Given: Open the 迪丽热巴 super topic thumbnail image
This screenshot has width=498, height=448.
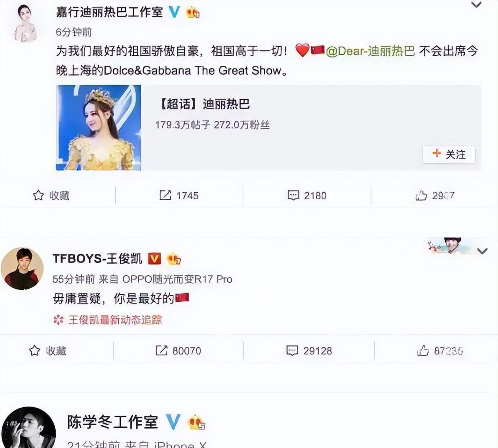Looking at the screenshot, I should coord(98,127).
